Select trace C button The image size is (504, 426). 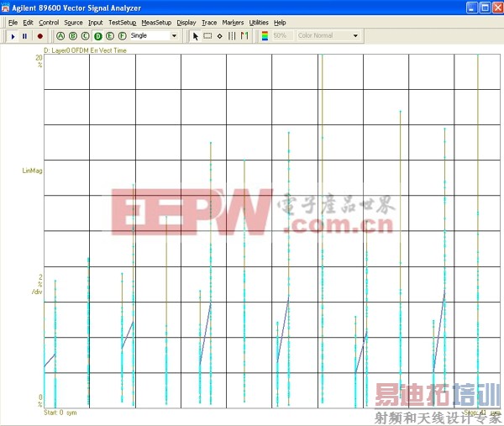click(x=85, y=36)
